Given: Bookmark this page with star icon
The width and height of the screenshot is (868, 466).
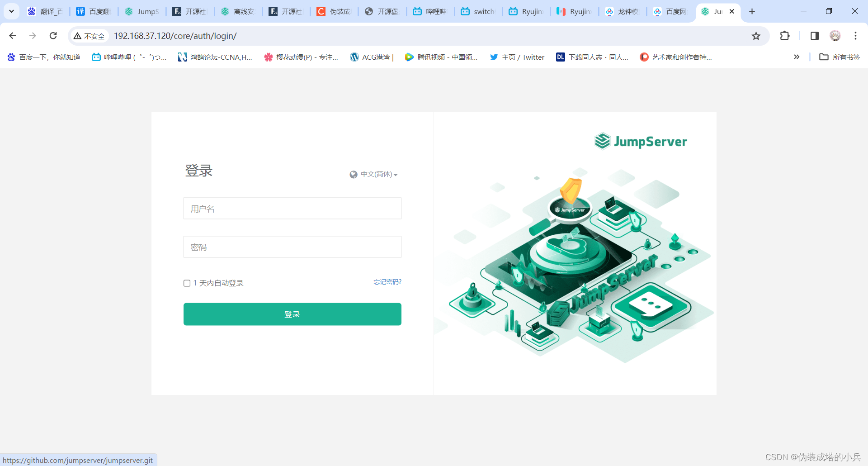Looking at the screenshot, I should pos(756,36).
